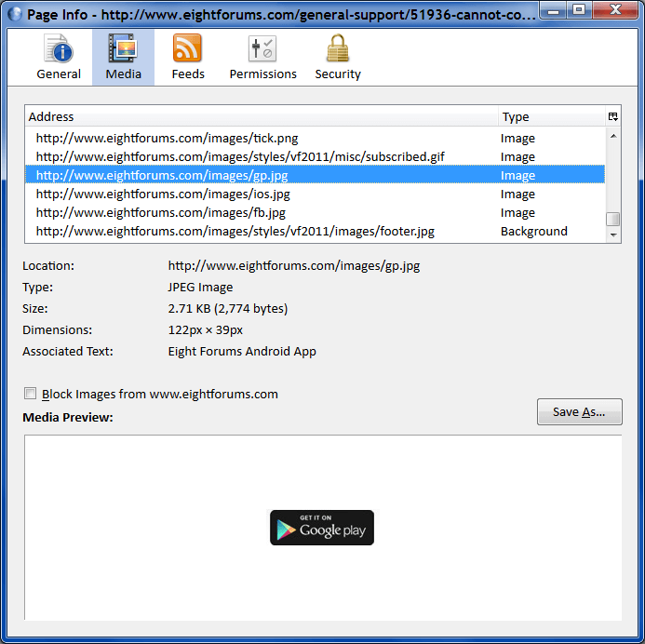Viewport: 645px width, 644px height.
Task: Click the JPEG Image type value
Action: click(x=200, y=287)
